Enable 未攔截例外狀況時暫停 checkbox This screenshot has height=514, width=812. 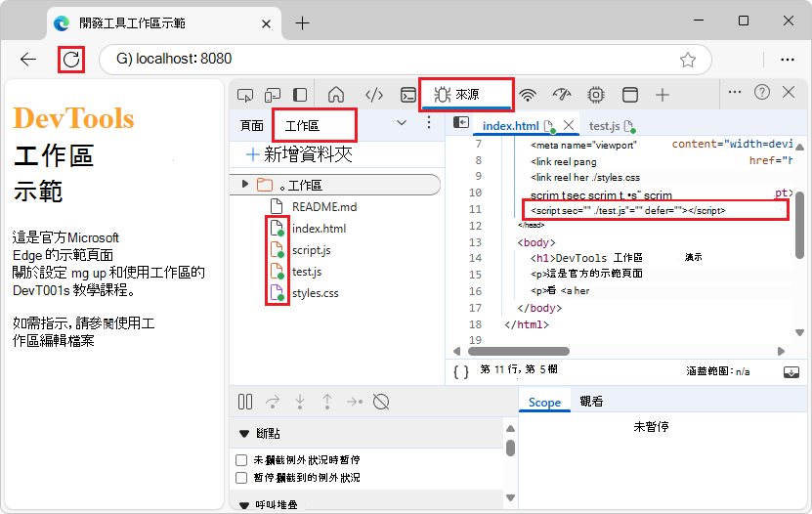pos(241,460)
